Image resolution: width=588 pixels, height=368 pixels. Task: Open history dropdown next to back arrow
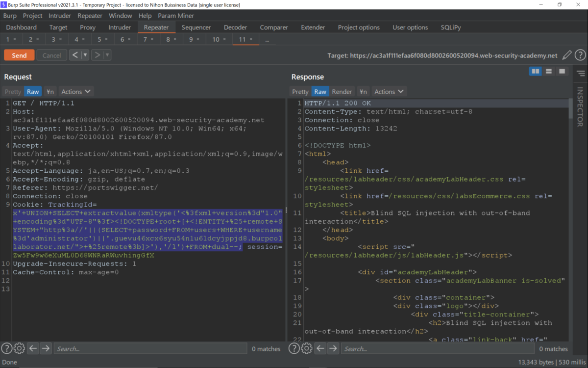(85, 55)
